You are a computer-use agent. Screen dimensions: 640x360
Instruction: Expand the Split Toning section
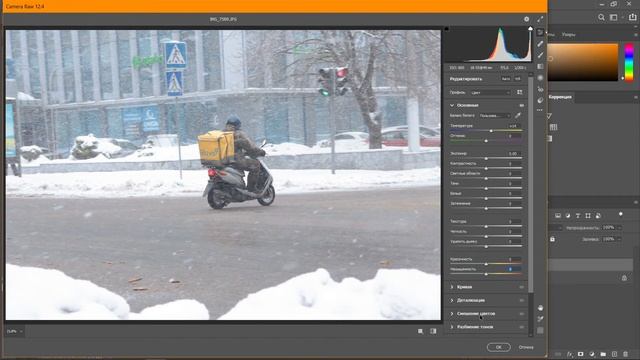[x=452, y=327]
